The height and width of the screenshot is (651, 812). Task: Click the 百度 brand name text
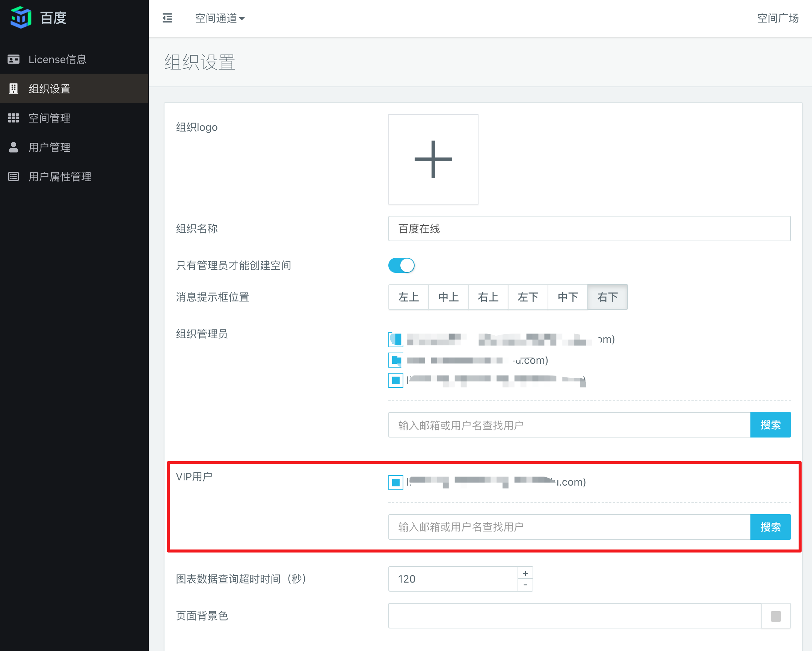[x=53, y=18]
